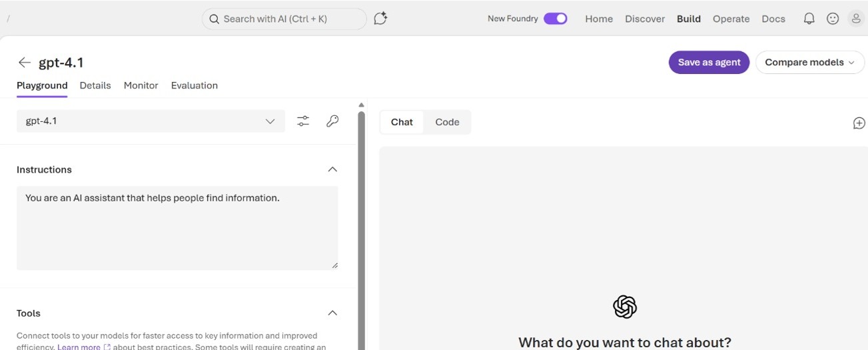Click the scroll-up arrow of left panel
The image size is (868, 350).
click(x=361, y=105)
